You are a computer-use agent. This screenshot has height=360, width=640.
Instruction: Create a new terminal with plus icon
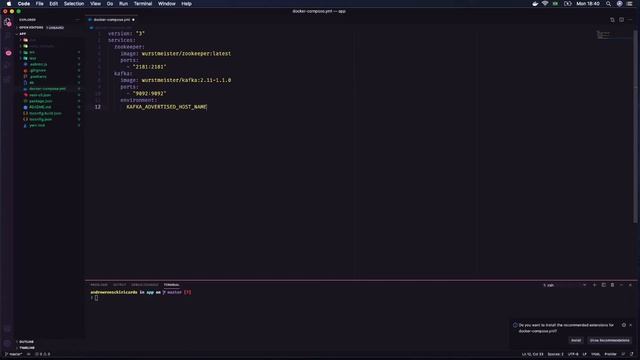(x=594, y=285)
